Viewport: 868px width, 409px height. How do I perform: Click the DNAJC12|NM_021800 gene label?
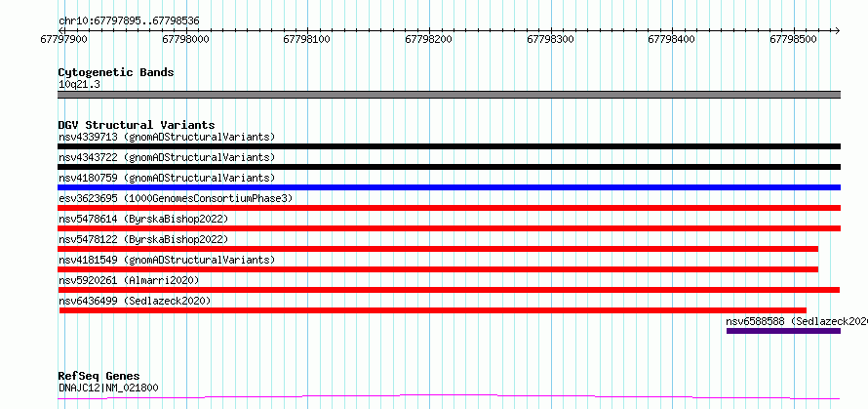[108, 388]
